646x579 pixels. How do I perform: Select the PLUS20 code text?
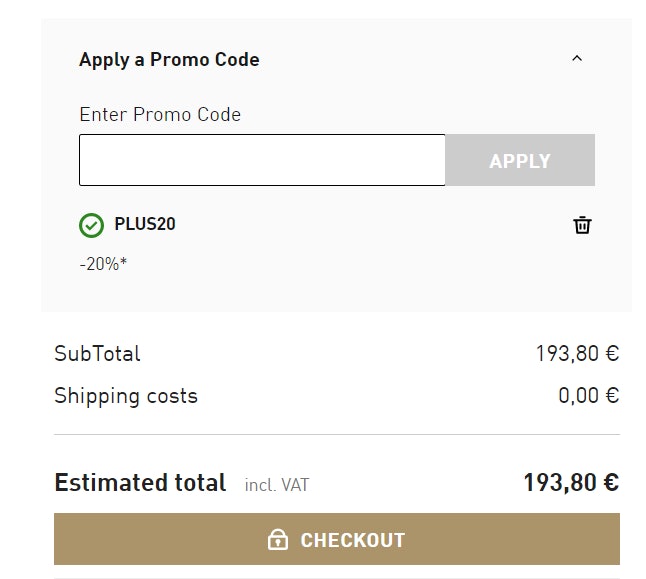(145, 224)
